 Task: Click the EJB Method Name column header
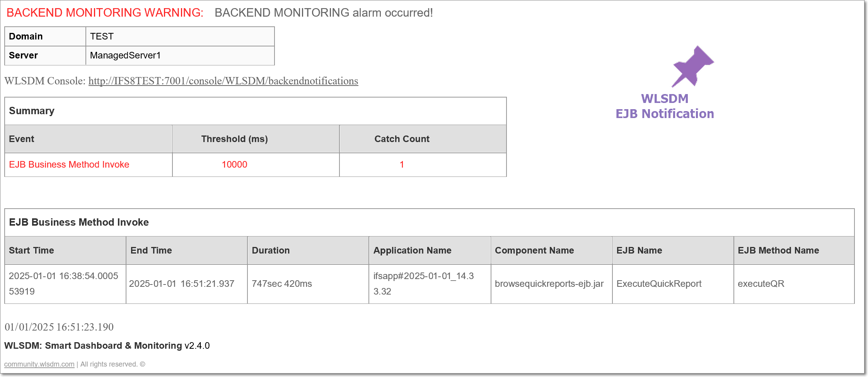pos(794,250)
